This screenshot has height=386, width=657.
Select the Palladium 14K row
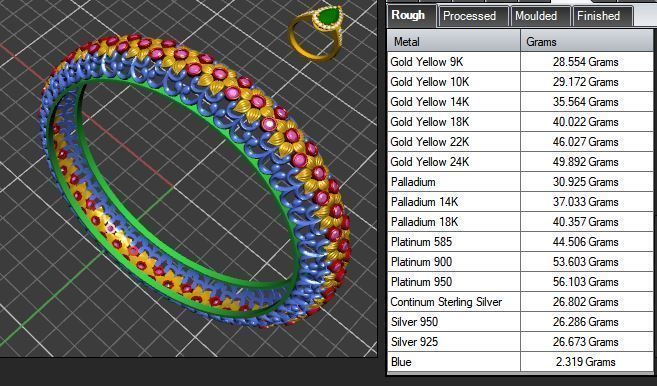coord(521,202)
